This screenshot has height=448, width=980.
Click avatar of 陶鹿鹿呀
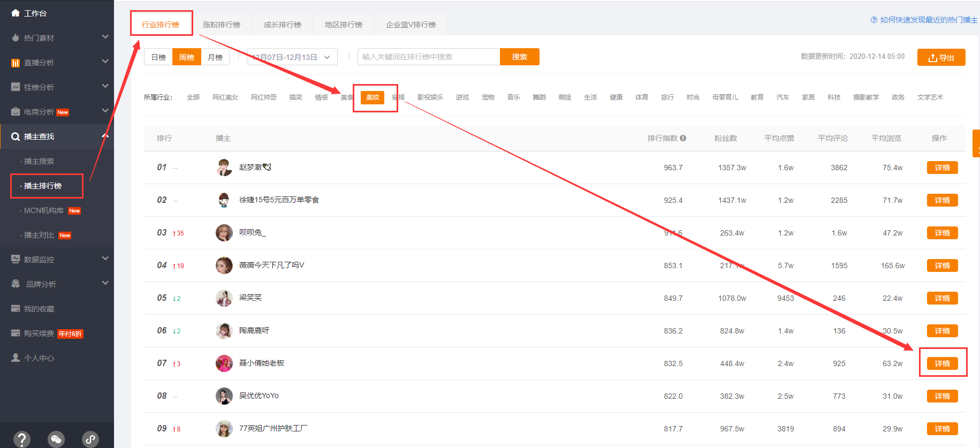click(224, 331)
